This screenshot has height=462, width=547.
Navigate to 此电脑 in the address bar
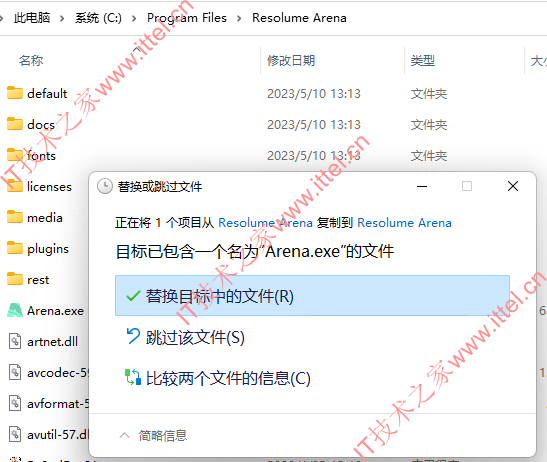pos(32,17)
